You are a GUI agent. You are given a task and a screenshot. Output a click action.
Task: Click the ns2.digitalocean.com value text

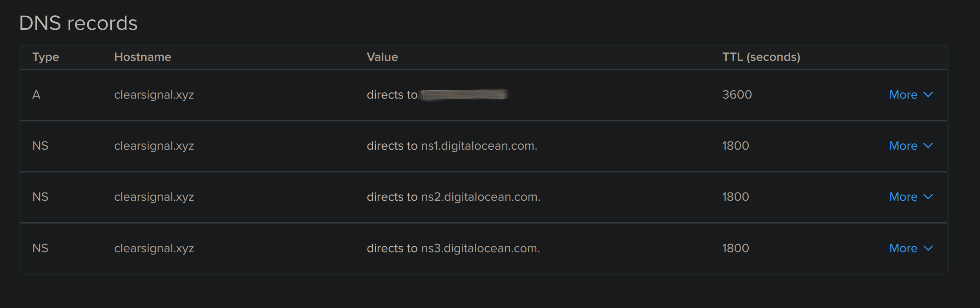pos(481,197)
